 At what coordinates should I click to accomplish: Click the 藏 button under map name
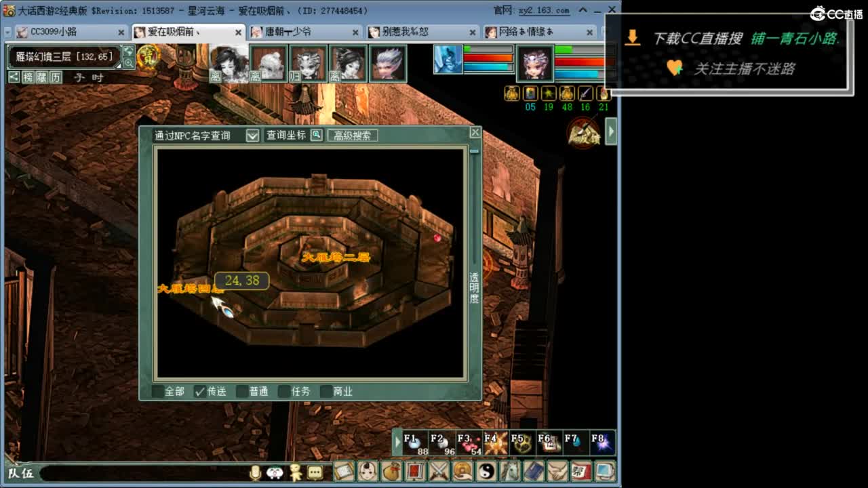coord(42,77)
